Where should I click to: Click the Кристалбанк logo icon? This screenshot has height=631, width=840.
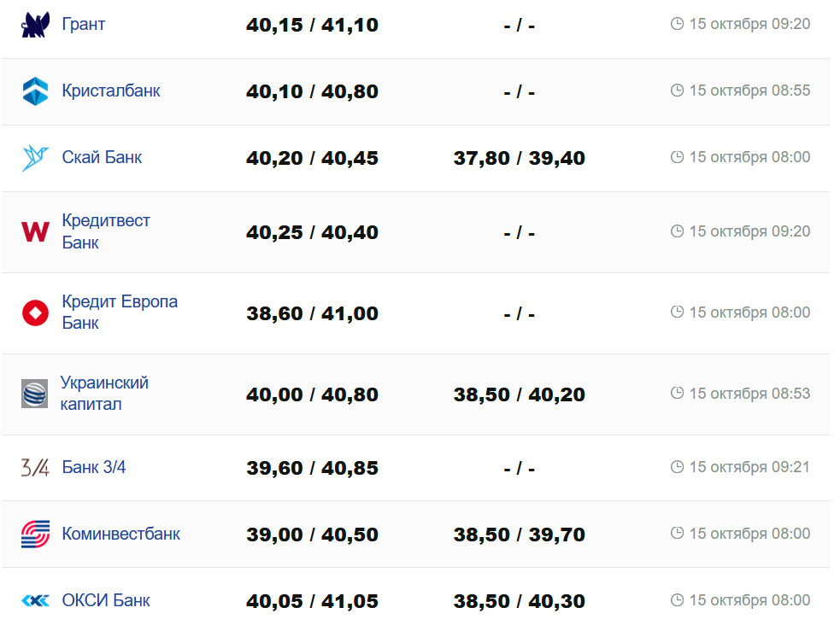pyautogui.click(x=35, y=91)
